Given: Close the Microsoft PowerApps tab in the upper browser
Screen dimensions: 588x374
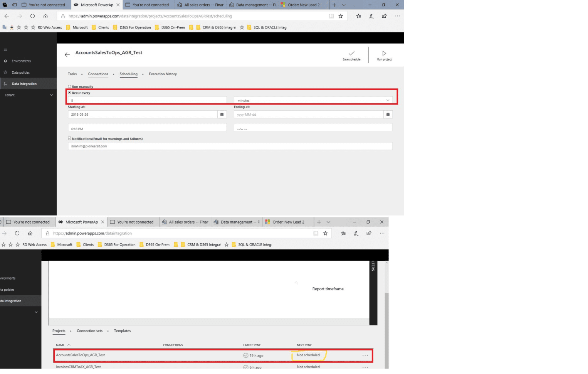Looking at the screenshot, I should (x=118, y=5).
